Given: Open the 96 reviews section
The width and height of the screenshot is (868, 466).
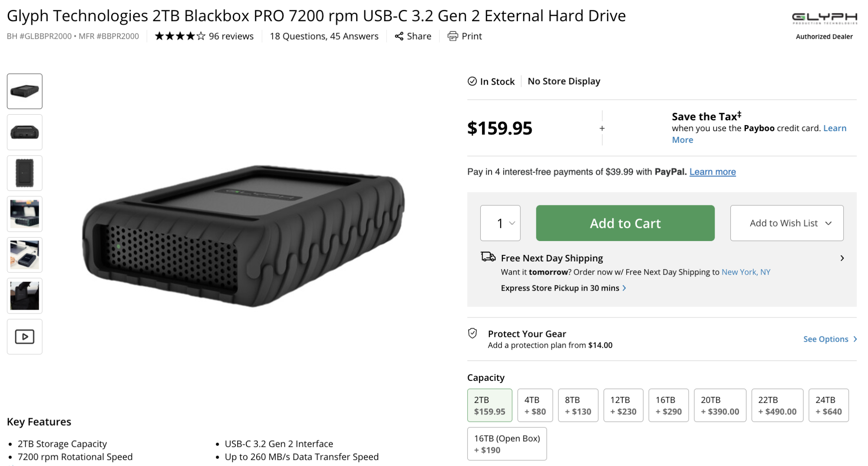Looking at the screenshot, I should pos(231,36).
